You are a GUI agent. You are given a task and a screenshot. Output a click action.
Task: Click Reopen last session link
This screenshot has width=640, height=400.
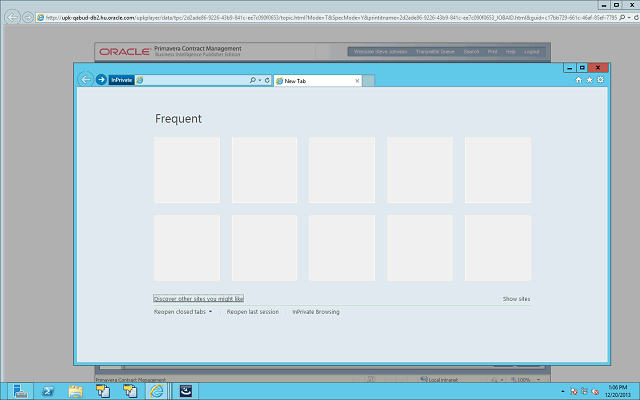253,312
